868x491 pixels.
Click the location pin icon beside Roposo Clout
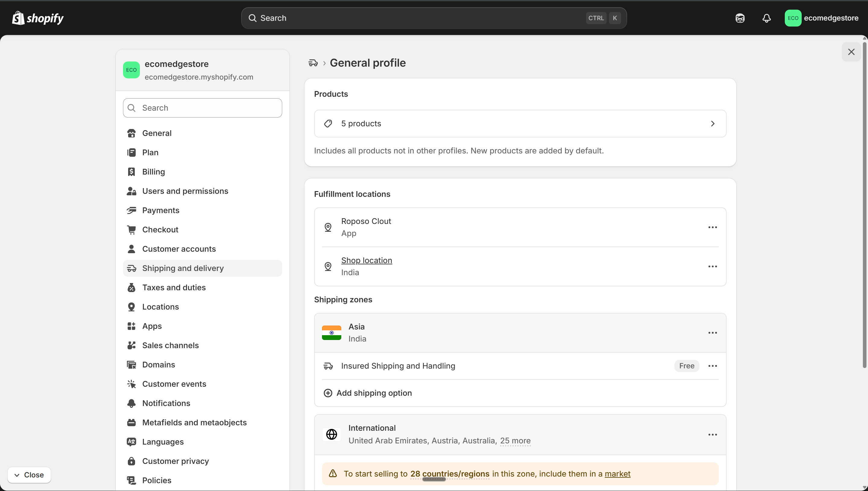[328, 227]
